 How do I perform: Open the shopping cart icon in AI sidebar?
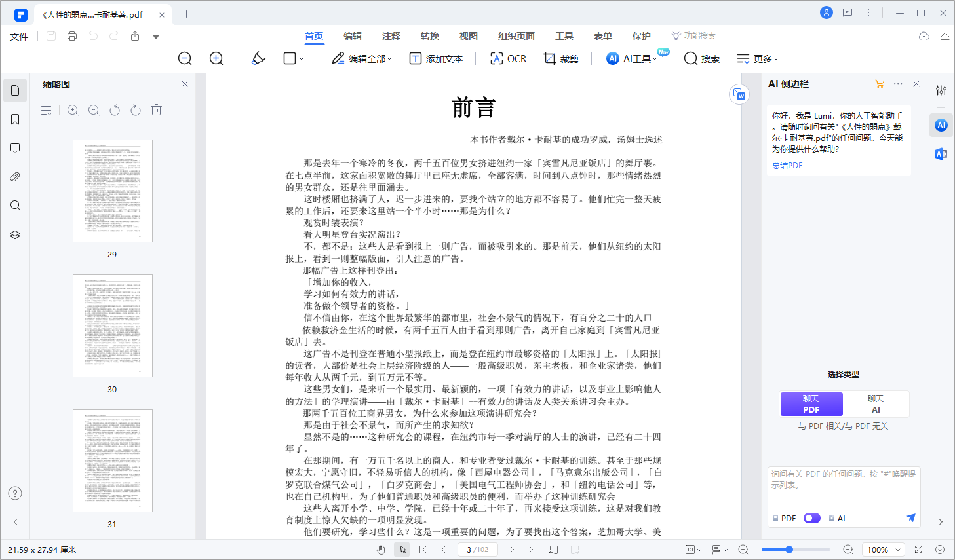pyautogui.click(x=880, y=84)
